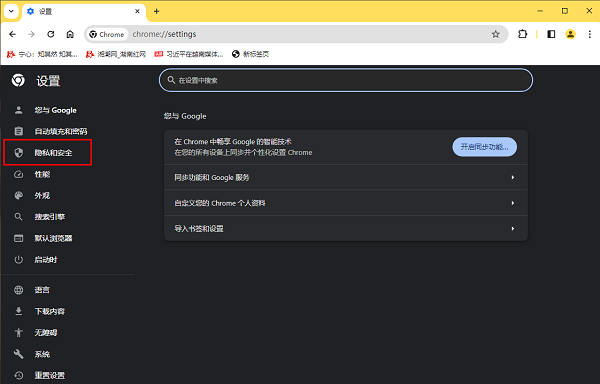This screenshot has height=384, width=600.
Task: Open the 新标签页 bookmark
Action: coord(251,54)
